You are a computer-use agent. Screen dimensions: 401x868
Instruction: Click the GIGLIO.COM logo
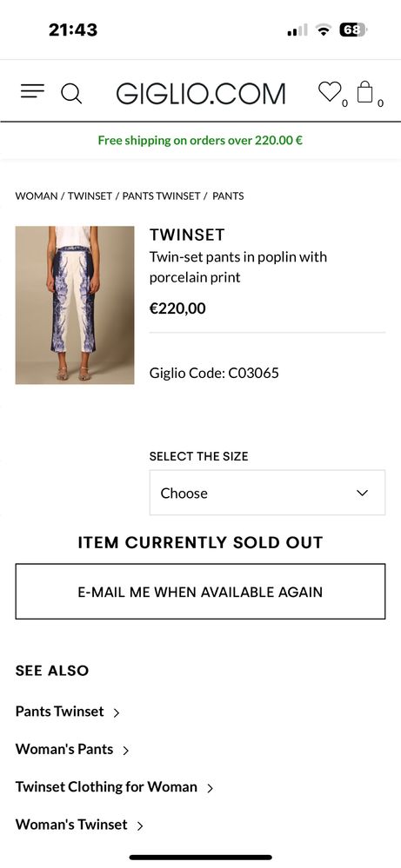(x=200, y=94)
